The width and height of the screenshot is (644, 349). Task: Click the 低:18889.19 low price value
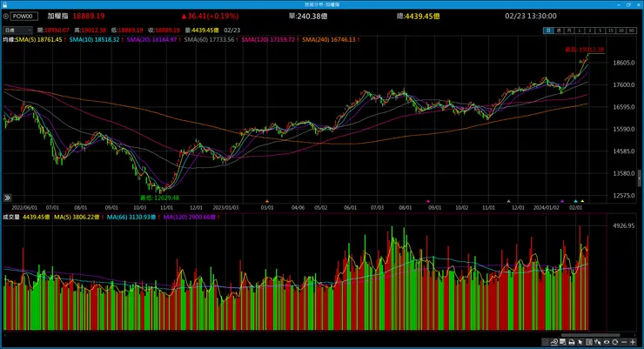click(x=127, y=30)
